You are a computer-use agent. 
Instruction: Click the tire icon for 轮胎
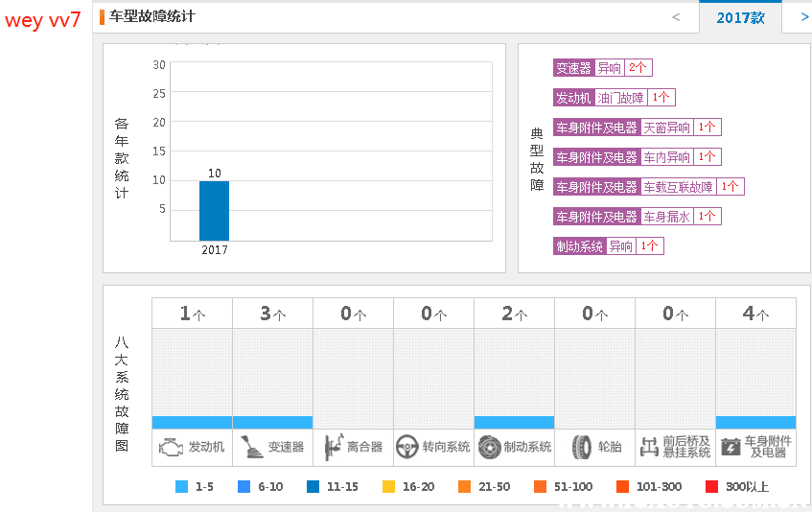point(582,447)
